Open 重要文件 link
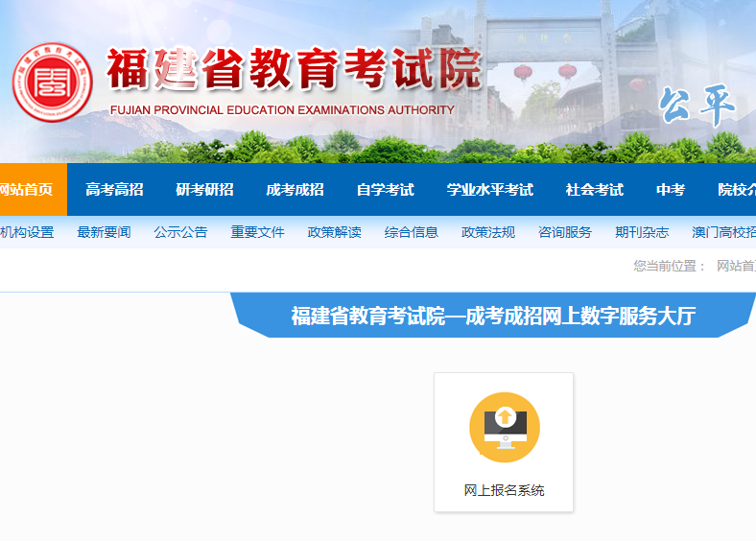The image size is (756, 541). [257, 232]
